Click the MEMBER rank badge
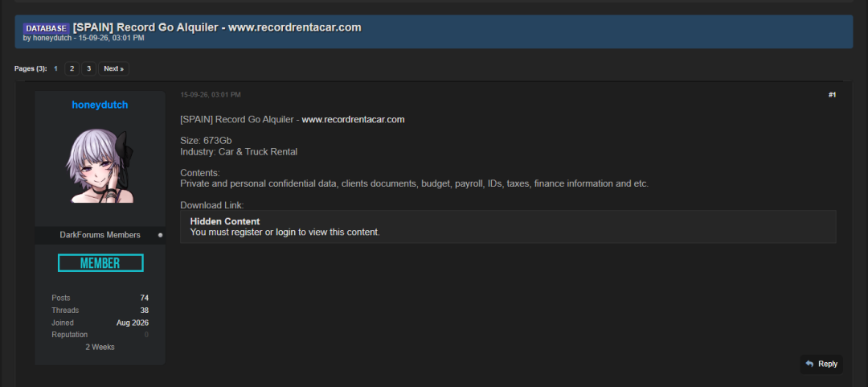Viewport: 868px width, 387px height. point(100,263)
